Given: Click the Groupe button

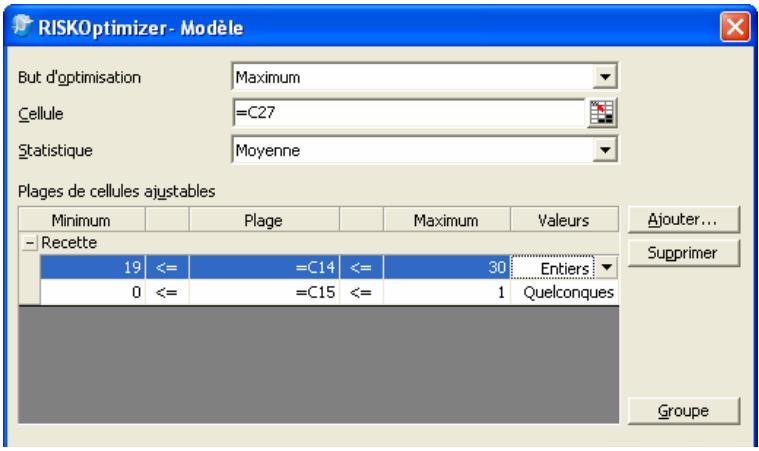Looking at the screenshot, I should point(683,411).
